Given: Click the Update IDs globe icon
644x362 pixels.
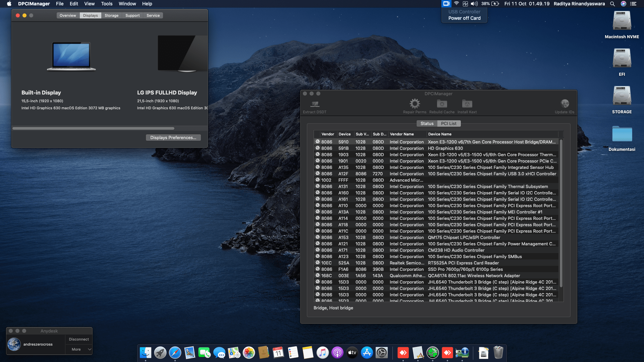Looking at the screenshot, I should coord(565,104).
